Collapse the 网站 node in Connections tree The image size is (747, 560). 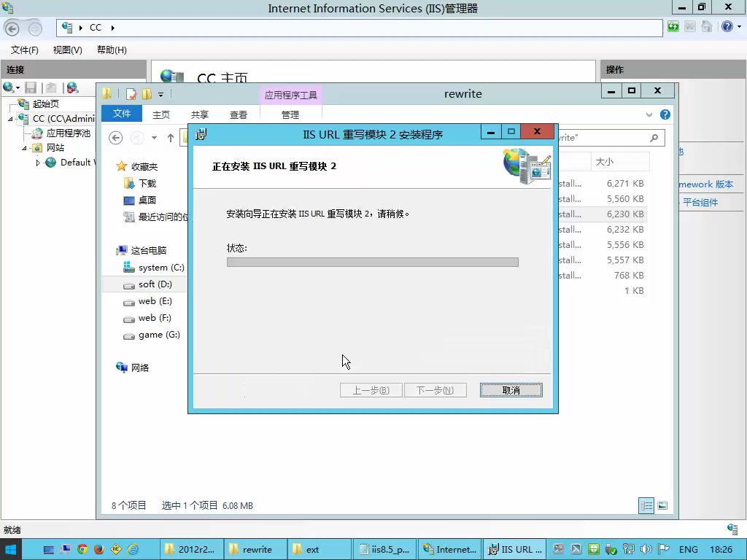click(x=24, y=148)
